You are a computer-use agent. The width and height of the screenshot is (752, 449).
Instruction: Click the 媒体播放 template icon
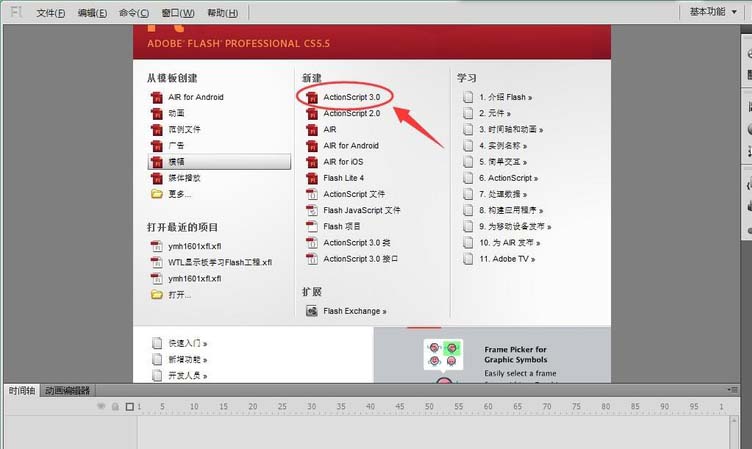pyautogui.click(x=157, y=178)
